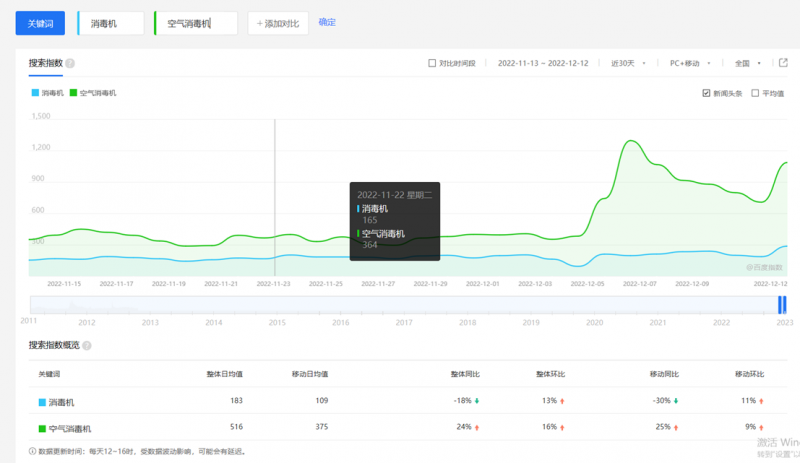Click the timeline range slider handle at 2023
Viewport: 800px width, 463px height.
[x=783, y=304]
